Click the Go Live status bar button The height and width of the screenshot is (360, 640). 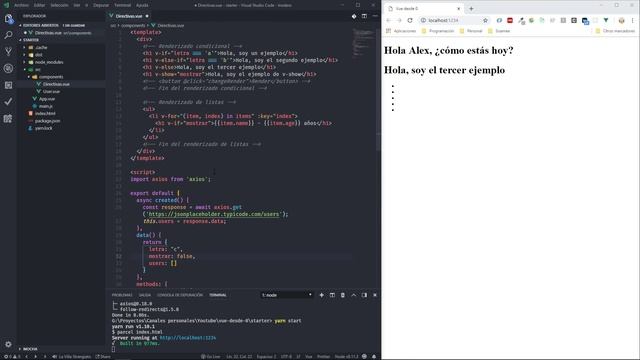(211, 356)
